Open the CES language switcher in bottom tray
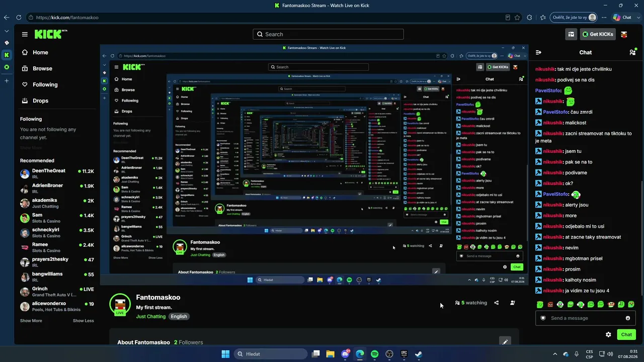 pyautogui.click(x=589, y=354)
